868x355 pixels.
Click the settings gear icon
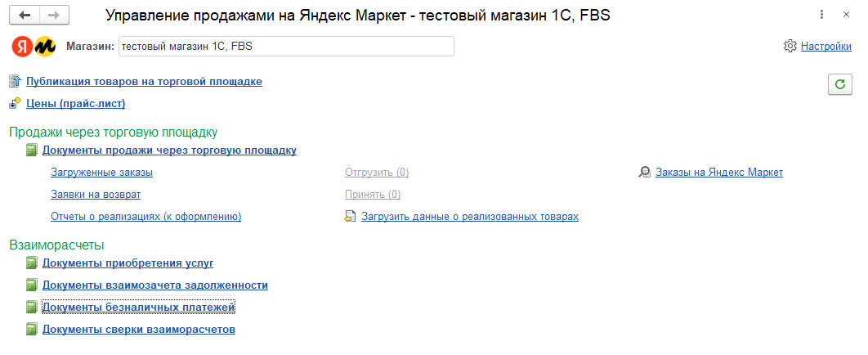tap(790, 46)
